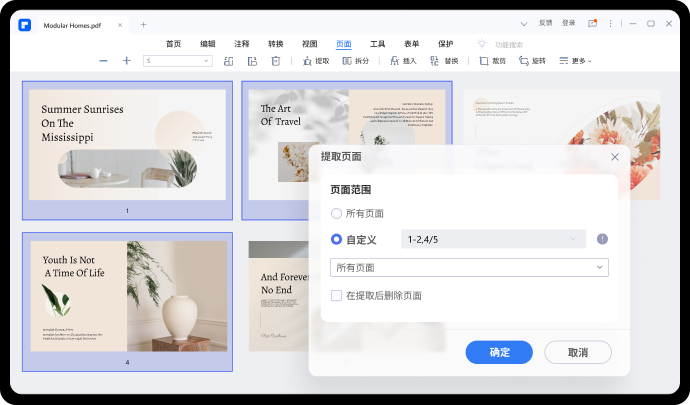
Task: Click the zoom in plus icon
Action: 127,61
